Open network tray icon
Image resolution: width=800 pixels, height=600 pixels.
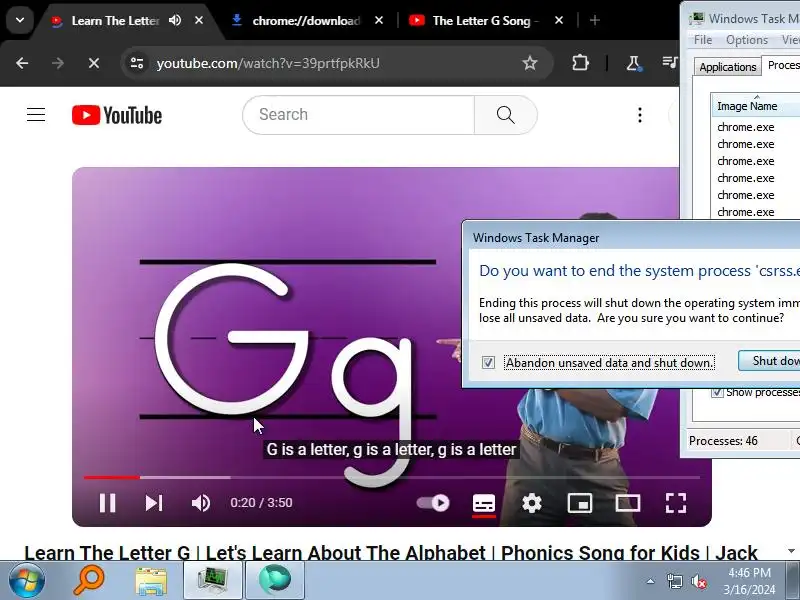[x=674, y=581]
